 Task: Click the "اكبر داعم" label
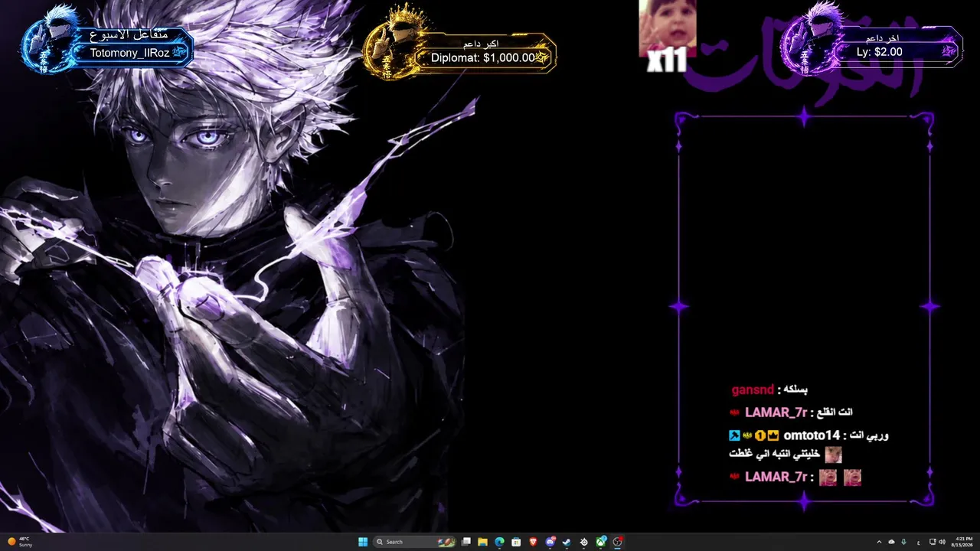click(481, 43)
